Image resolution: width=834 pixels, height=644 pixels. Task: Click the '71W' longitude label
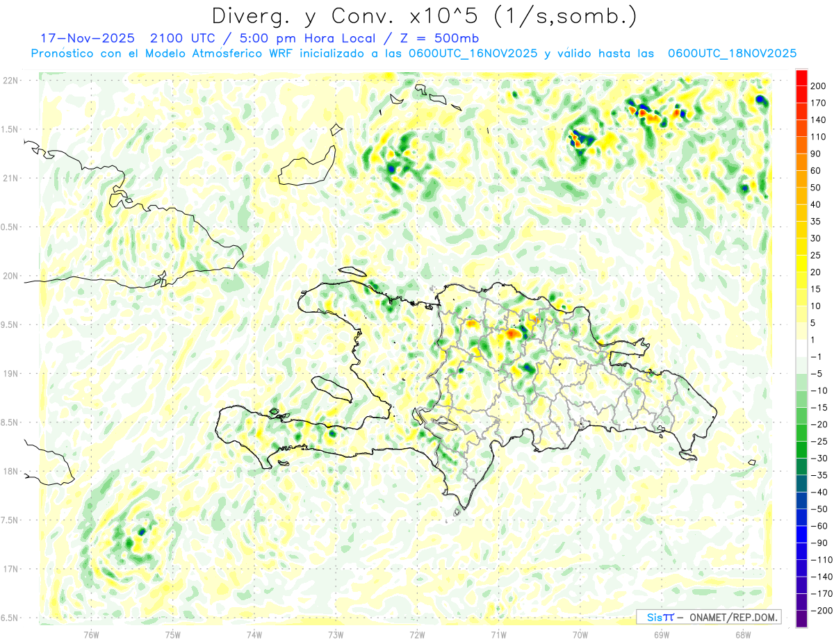coord(498,634)
